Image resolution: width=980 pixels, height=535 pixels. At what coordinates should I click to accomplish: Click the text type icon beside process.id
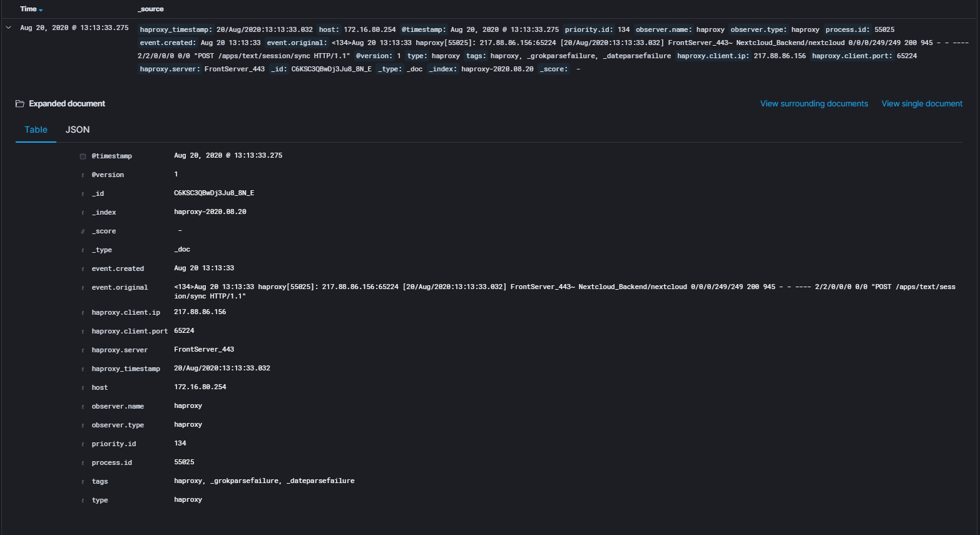point(82,462)
